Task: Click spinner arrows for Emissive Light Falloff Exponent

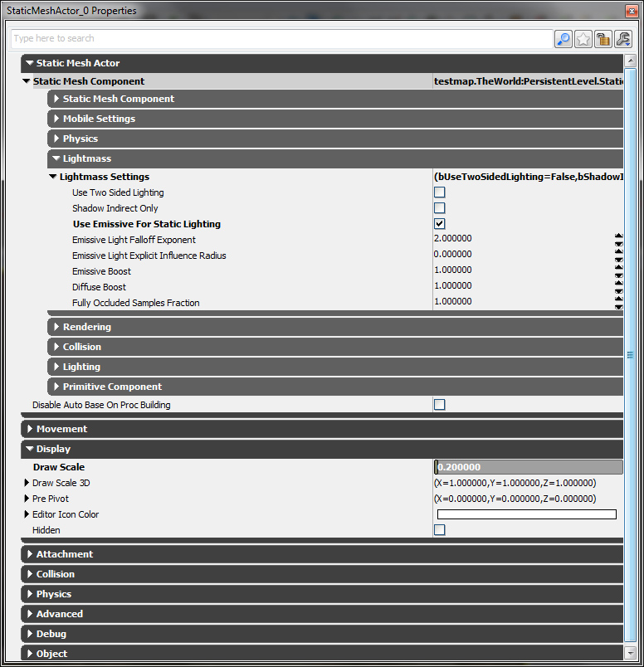Action: coord(618,240)
